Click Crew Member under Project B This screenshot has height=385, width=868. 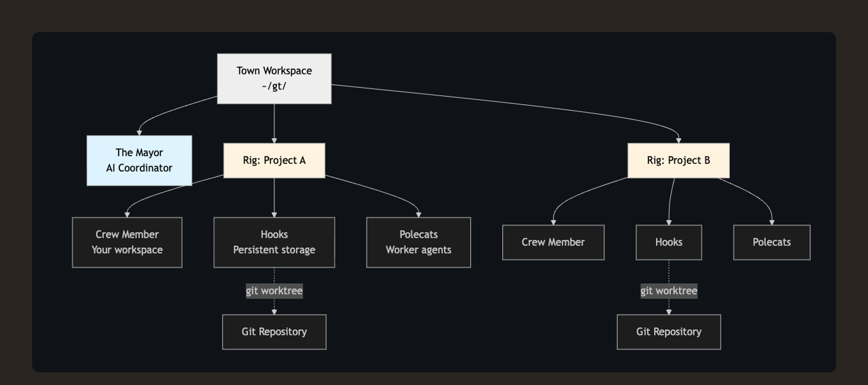(x=553, y=242)
